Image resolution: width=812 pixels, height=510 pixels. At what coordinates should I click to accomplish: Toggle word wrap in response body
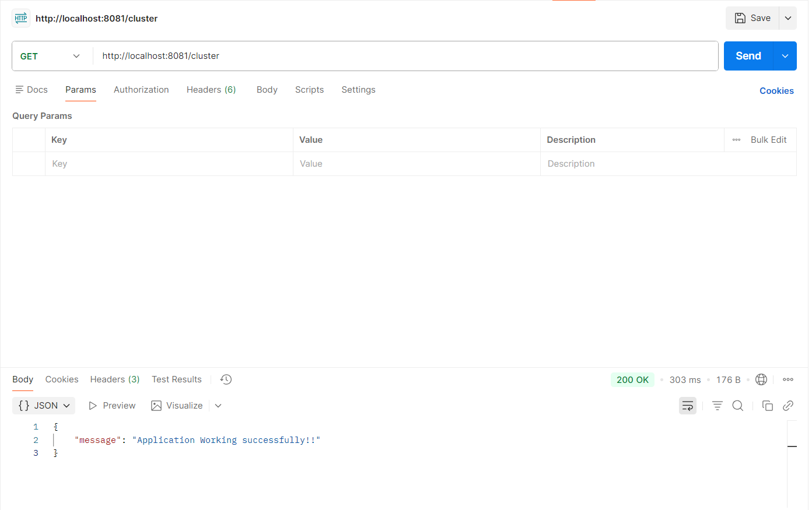click(688, 406)
